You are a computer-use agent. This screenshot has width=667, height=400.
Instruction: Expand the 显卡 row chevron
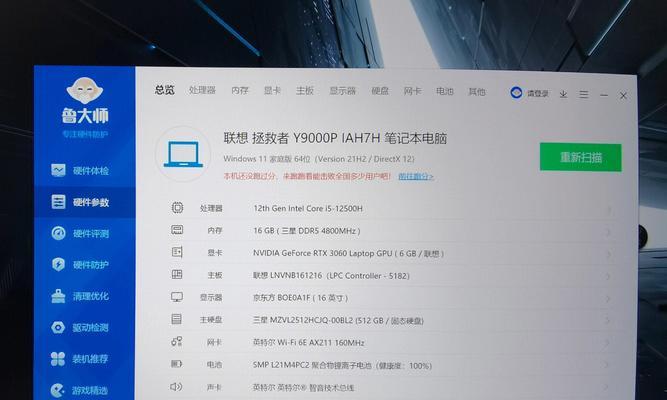pyautogui.click(x=608, y=254)
